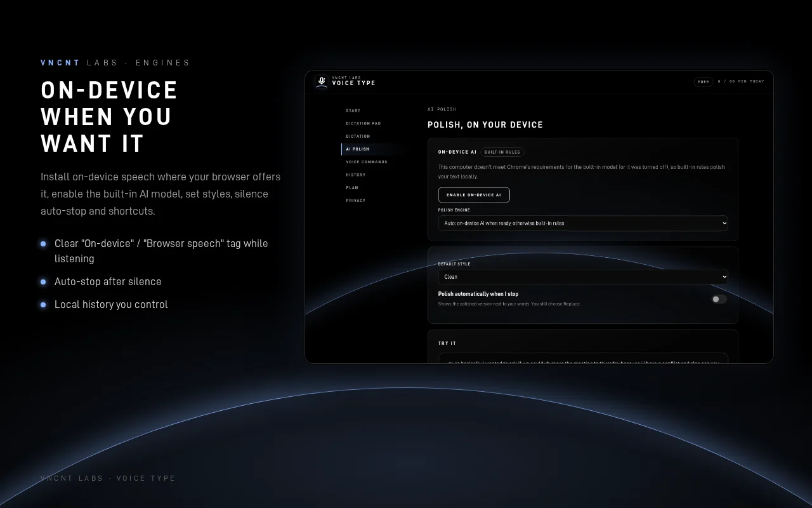Click the Enable On-Device AI button

tap(474, 195)
